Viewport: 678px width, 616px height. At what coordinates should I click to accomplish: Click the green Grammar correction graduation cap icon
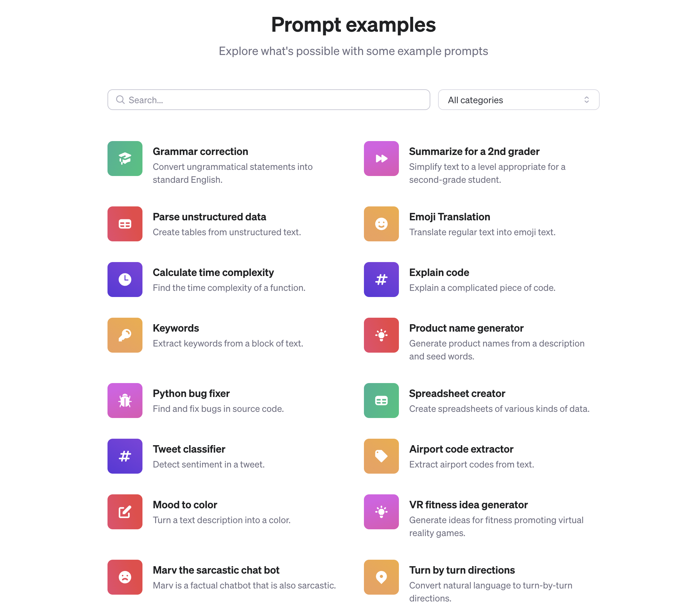pos(125,158)
